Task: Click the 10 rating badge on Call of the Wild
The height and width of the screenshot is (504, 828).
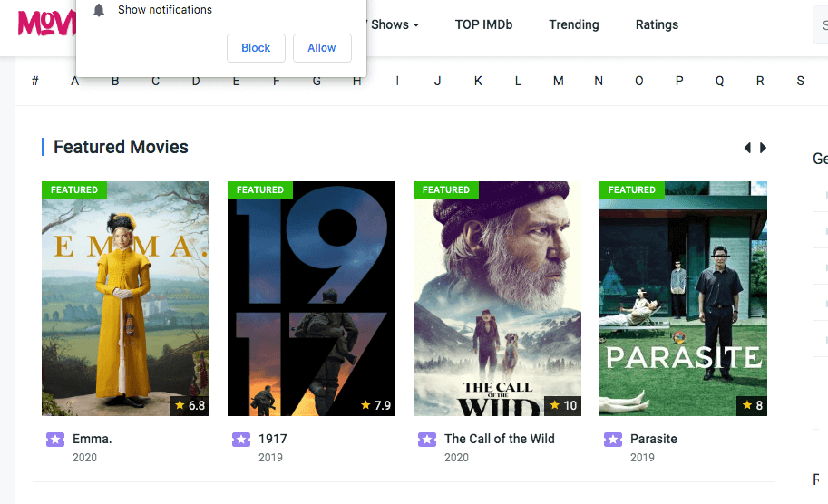Action: pyautogui.click(x=563, y=405)
